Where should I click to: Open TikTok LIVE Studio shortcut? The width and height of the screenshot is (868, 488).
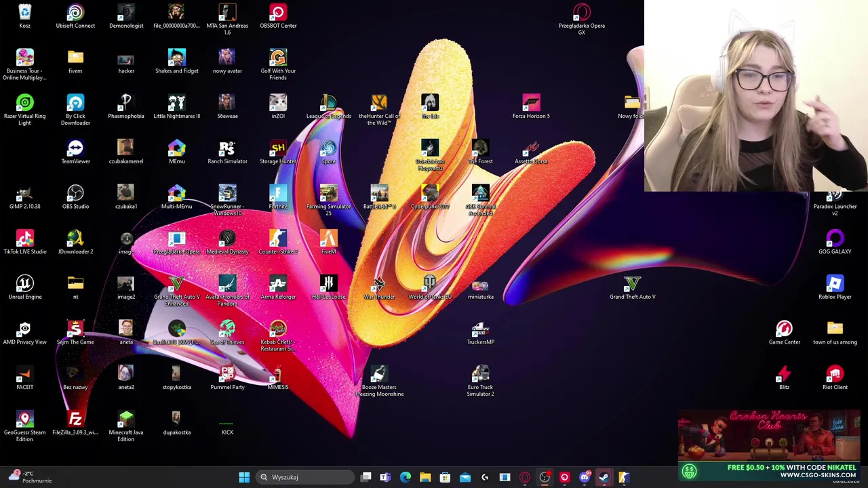pyautogui.click(x=24, y=243)
